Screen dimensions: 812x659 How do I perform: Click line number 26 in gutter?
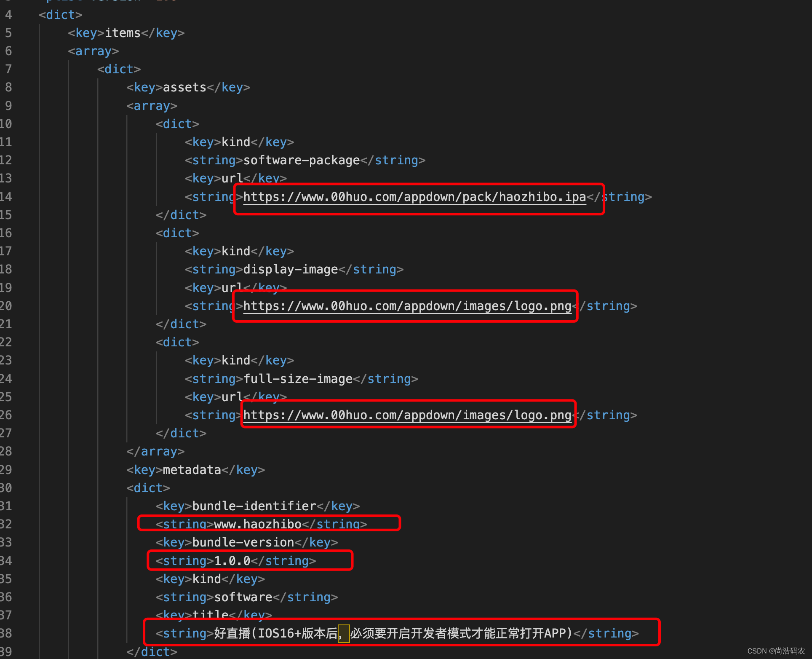click(6, 415)
